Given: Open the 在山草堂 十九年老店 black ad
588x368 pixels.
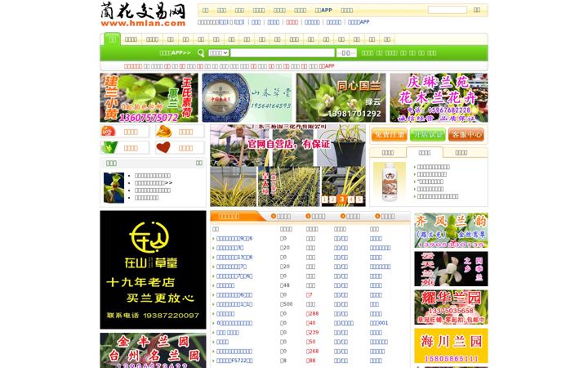Looking at the screenshot, I should (x=153, y=270).
